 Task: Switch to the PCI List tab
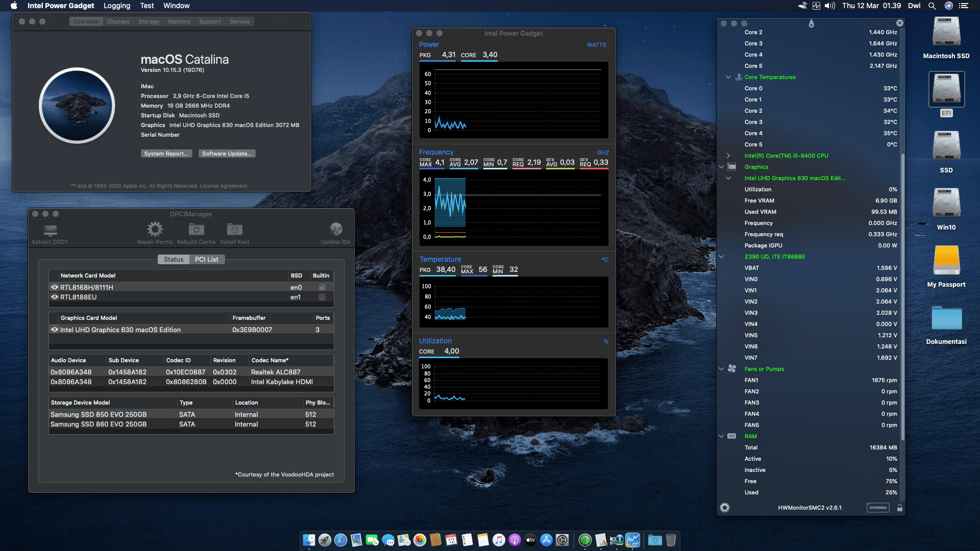(207, 259)
